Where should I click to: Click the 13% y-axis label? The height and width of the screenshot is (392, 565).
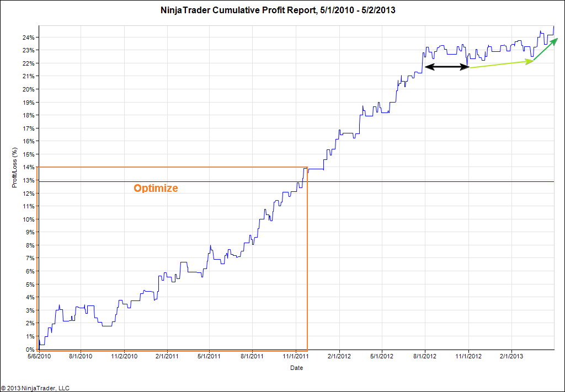pos(29,180)
